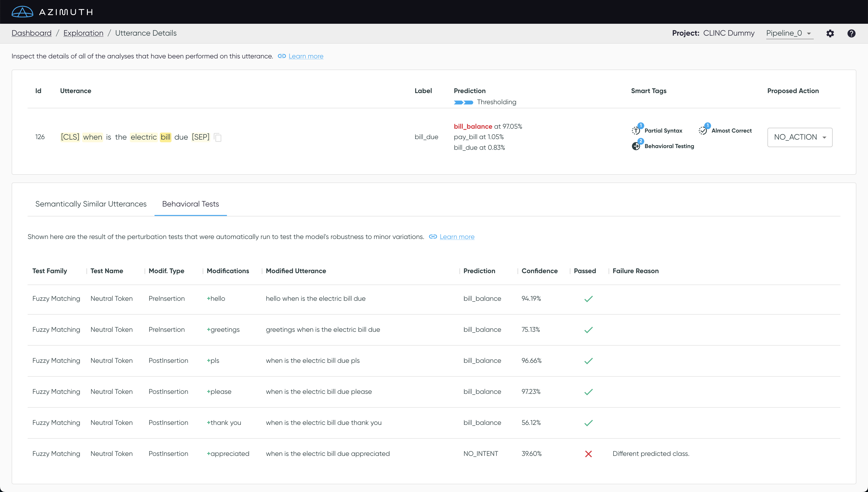
Task: Click the label cell 'bill_due'
Action: coord(426,137)
